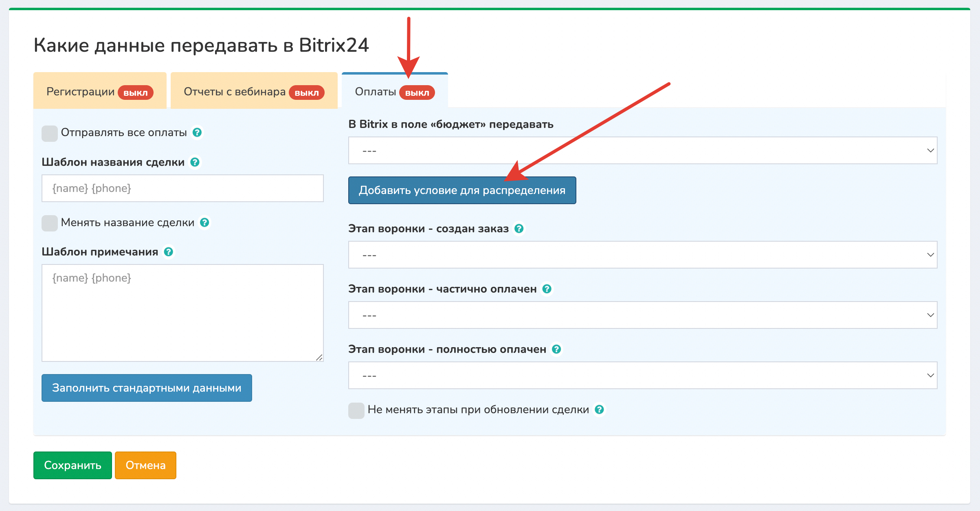Check Не менять этапы при обновлении сделки
980x511 pixels.
(x=356, y=410)
